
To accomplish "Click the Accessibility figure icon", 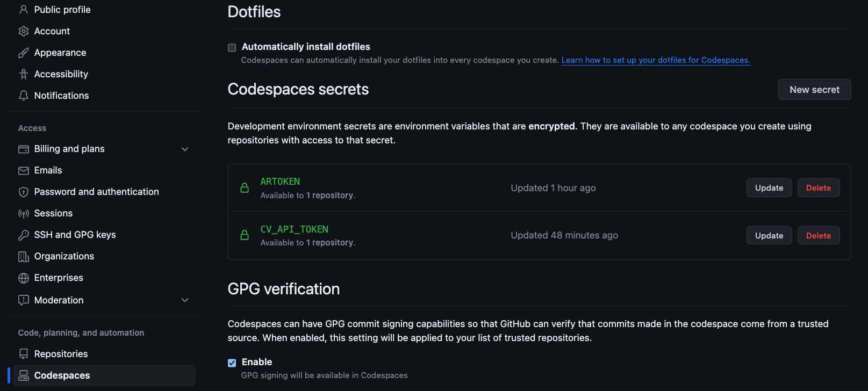I will coord(23,74).
